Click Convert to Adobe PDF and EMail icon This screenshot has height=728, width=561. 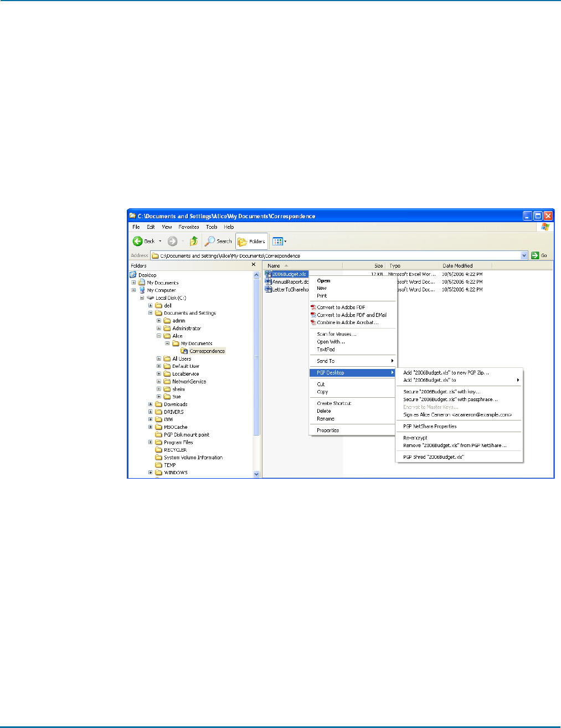[313, 315]
